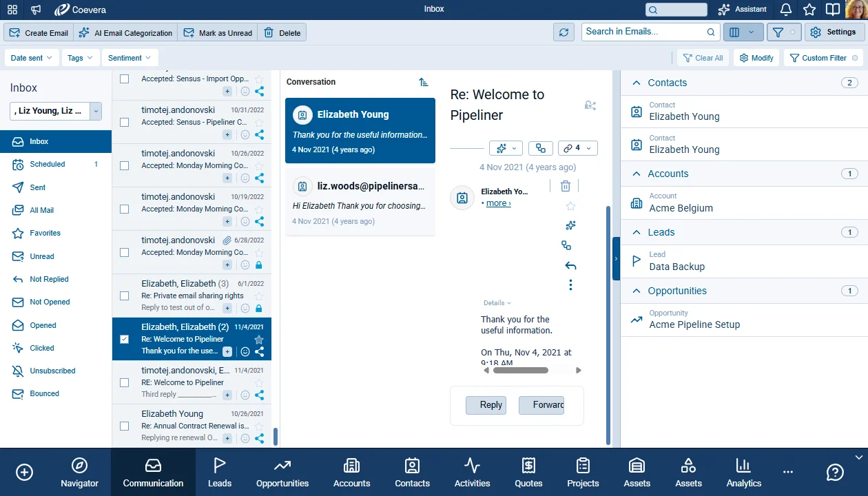Click the link records icon in message side actions

click(566, 245)
